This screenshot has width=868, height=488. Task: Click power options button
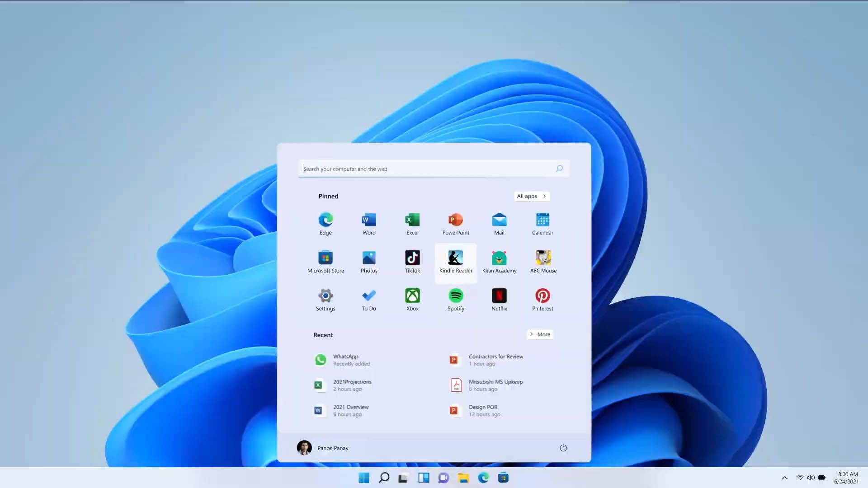[562, 447]
